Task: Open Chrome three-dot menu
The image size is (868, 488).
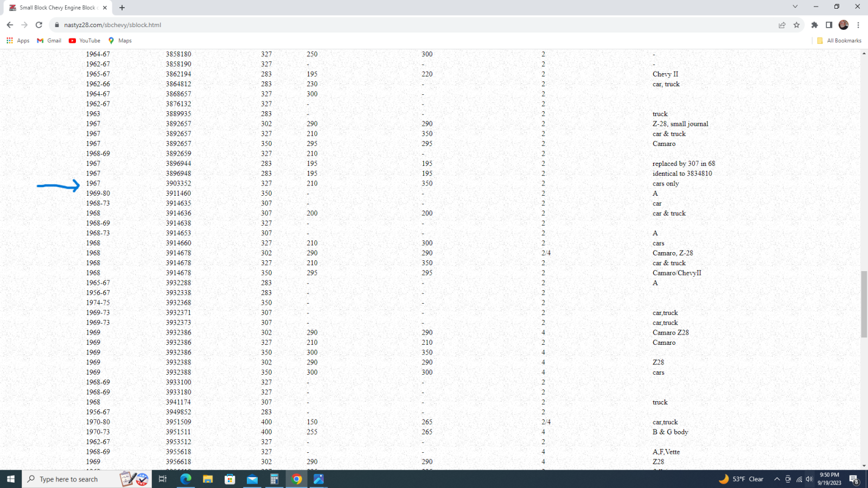Action: pyautogui.click(x=858, y=25)
